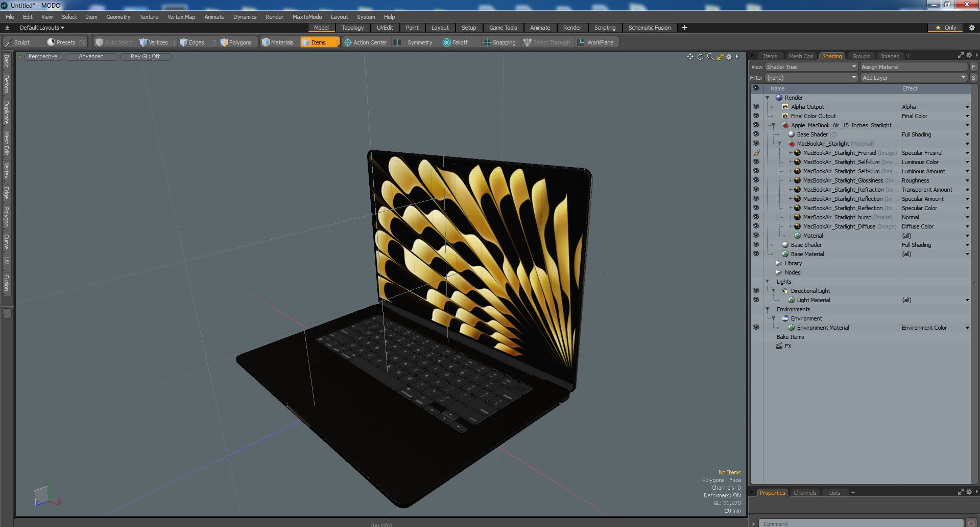The height and width of the screenshot is (527, 980).
Task: Switch to the Schematic Fusion tab
Action: point(649,28)
